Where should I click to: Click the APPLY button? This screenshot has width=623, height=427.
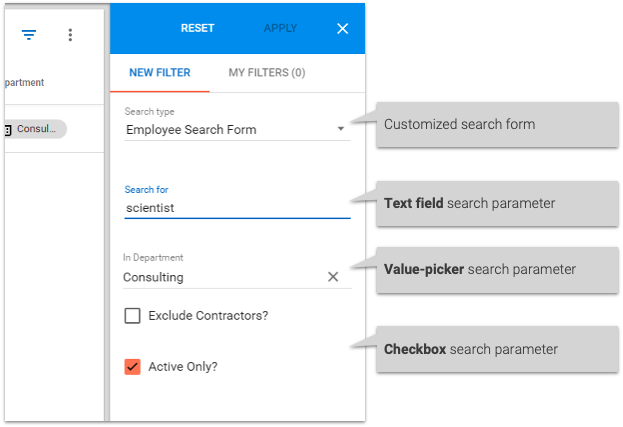coord(280,28)
